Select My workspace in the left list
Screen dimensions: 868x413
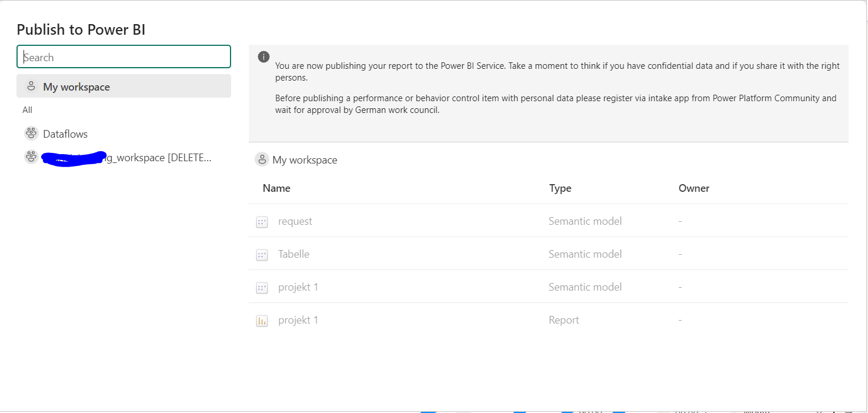[x=123, y=86]
